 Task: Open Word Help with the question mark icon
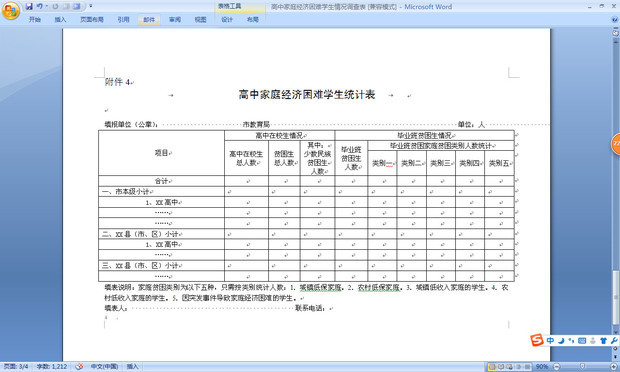pyautogui.click(x=615, y=19)
